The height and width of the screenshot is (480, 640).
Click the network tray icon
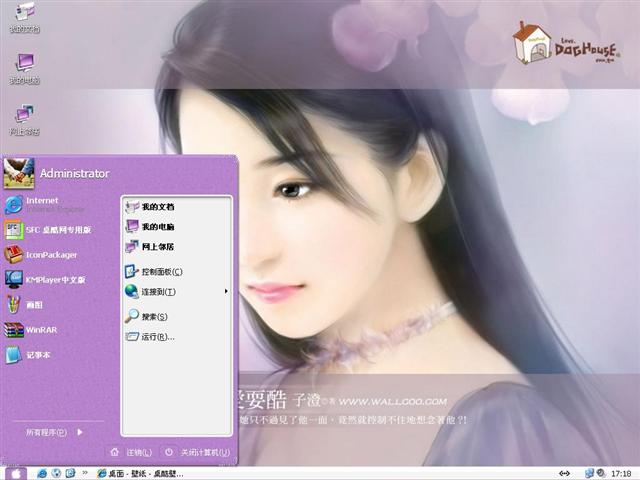(589, 473)
